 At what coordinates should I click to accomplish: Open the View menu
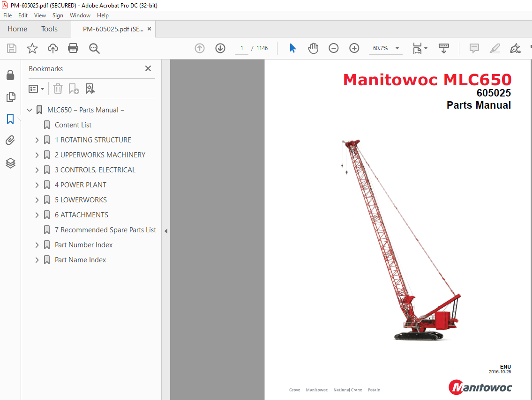pos(40,15)
